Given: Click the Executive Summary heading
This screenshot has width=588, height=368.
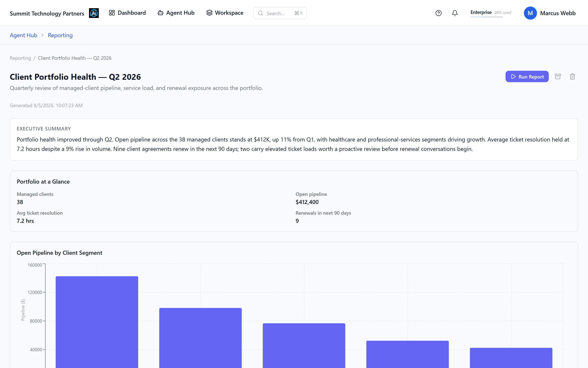Looking at the screenshot, I should (44, 129).
